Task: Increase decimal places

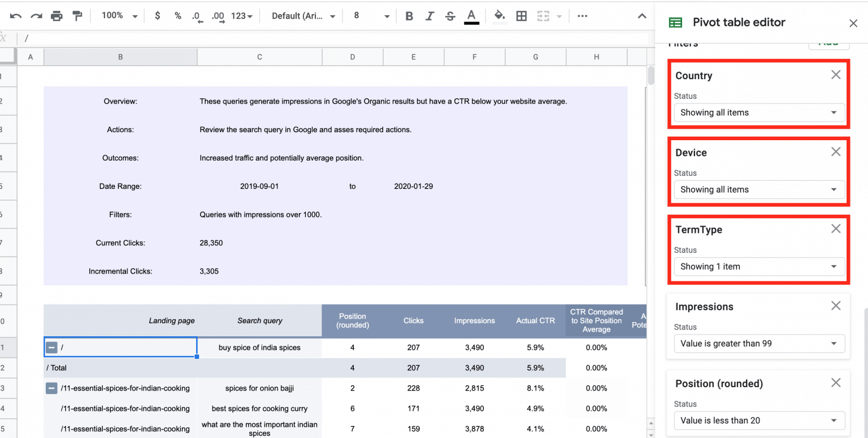Action: (218, 15)
